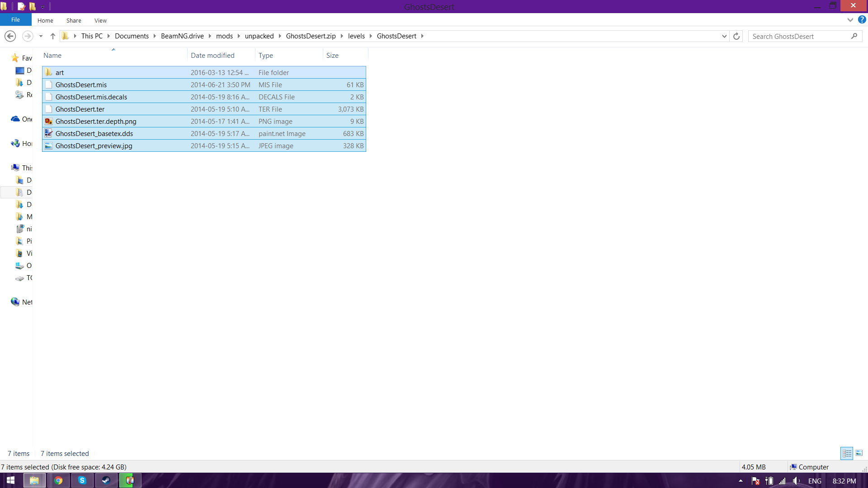Click the Windows Start button

10,480
